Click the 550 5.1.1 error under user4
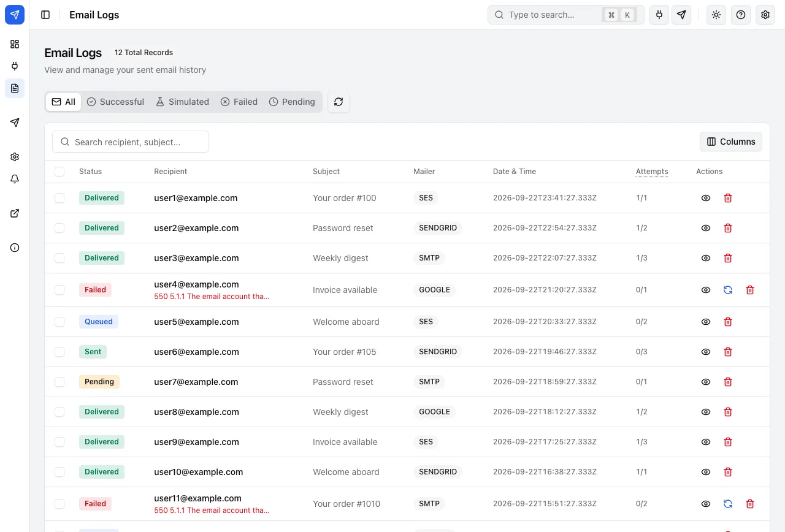 click(212, 297)
